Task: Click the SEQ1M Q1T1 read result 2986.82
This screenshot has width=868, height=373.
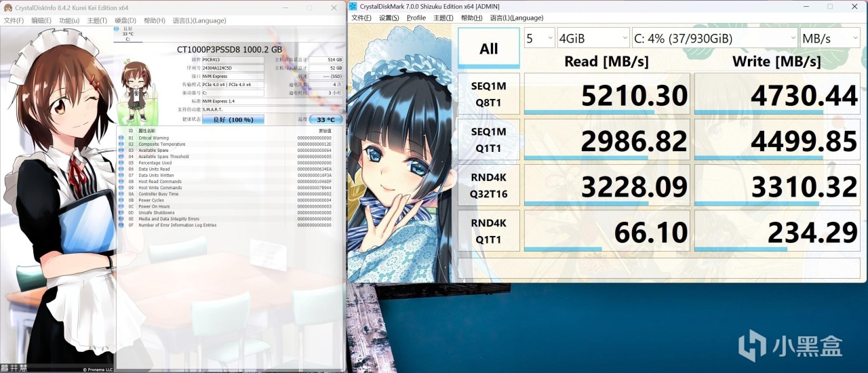Action: pyautogui.click(x=607, y=139)
